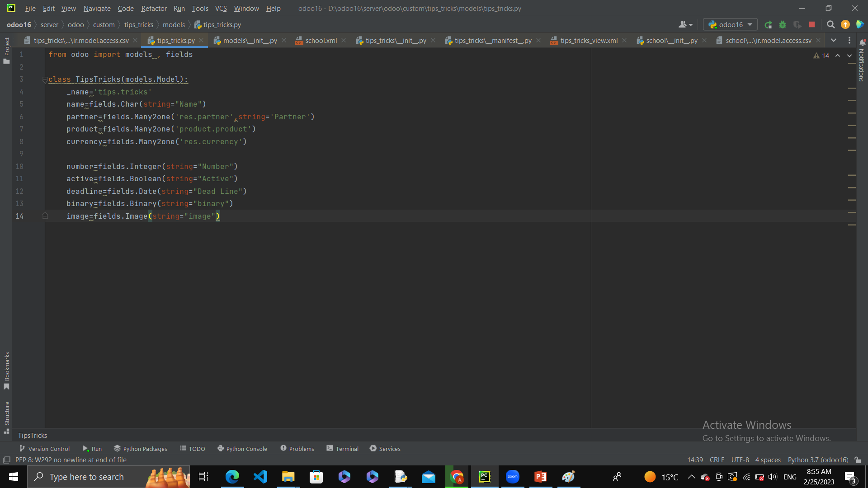Click odoo16 breadcrumb in navigation bar
This screenshot has height=488, width=868.
[x=19, y=25]
